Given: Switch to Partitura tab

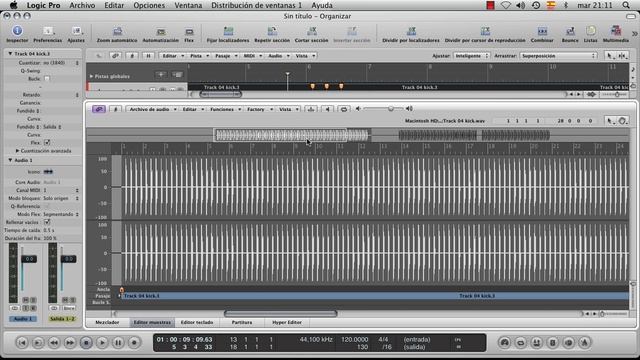Looking at the screenshot, I should (x=242, y=322).
